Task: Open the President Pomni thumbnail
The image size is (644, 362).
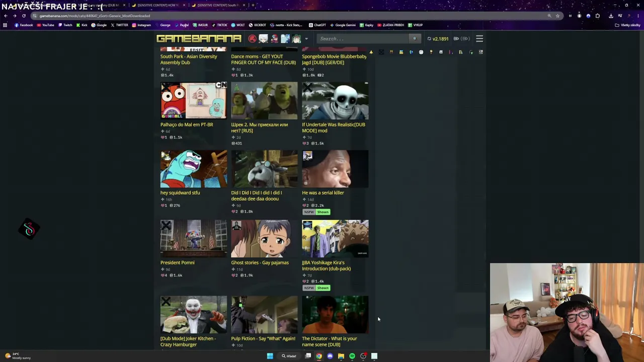Action: 194,238
